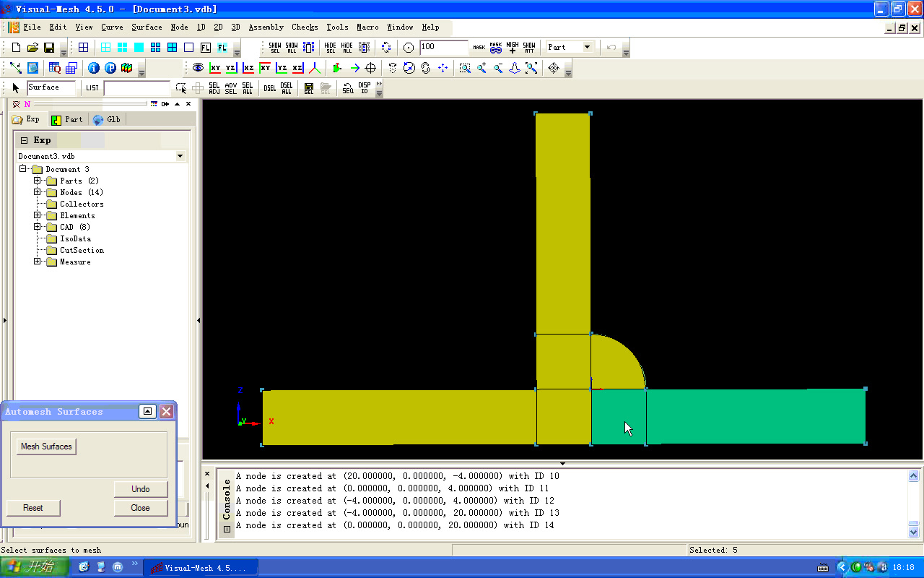
Task: Click the blue information 'i' icon
Action: pos(94,68)
